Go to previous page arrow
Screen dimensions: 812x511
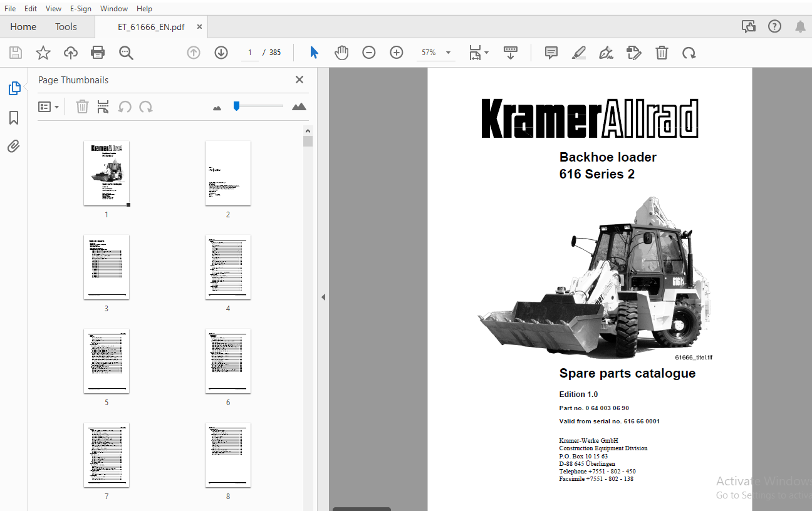pyautogui.click(x=194, y=53)
